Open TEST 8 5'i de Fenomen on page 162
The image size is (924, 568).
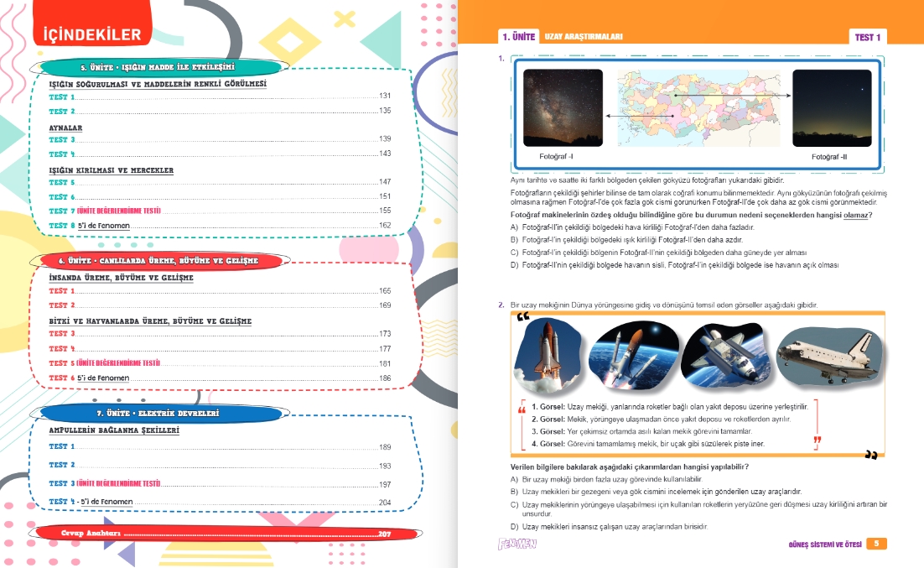tap(220, 226)
